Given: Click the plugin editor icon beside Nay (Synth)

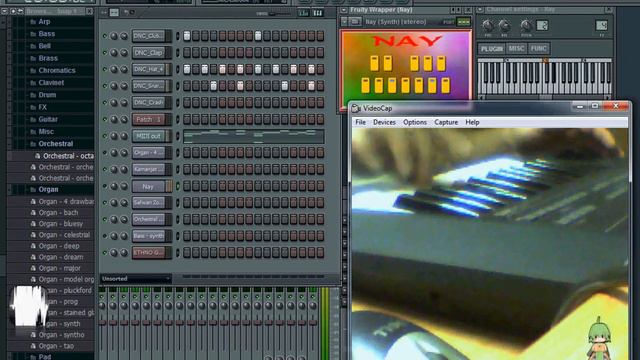Looking at the screenshot, I should pos(355,22).
